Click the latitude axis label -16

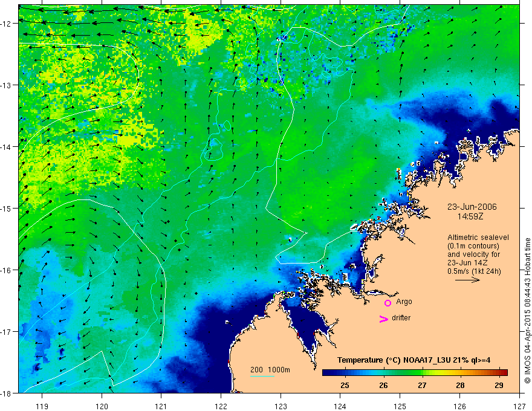click(7, 270)
